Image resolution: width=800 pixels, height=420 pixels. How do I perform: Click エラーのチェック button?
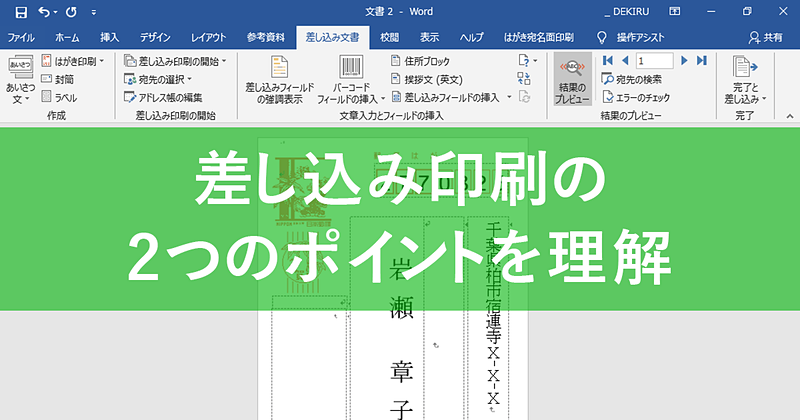pos(636,97)
